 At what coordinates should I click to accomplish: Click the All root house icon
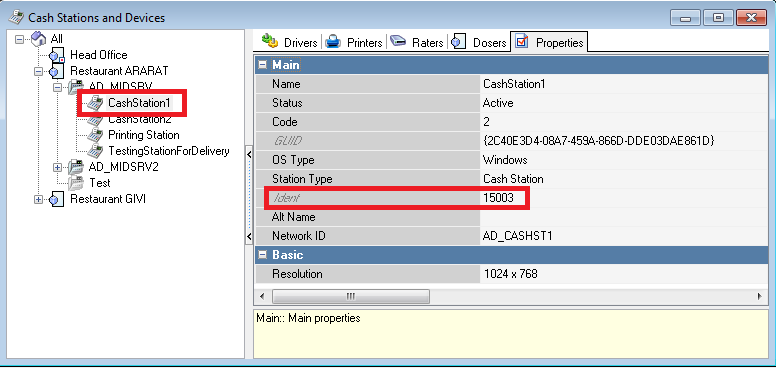pos(39,39)
